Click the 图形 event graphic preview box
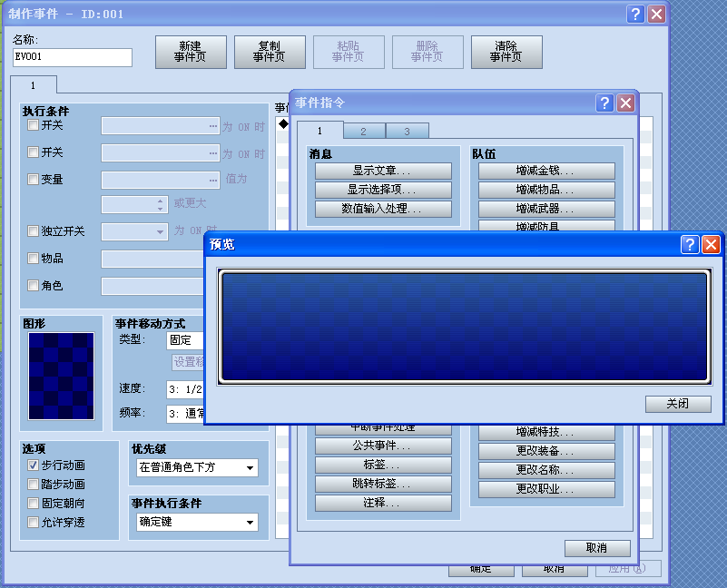Viewport: 727px width, 588px height. pos(61,376)
